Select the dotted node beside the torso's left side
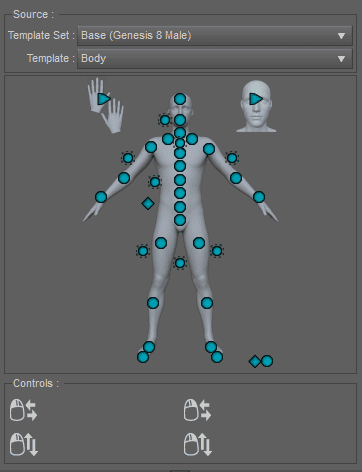The height and width of the screenshot is (472, 362). (x=155, y=182)
